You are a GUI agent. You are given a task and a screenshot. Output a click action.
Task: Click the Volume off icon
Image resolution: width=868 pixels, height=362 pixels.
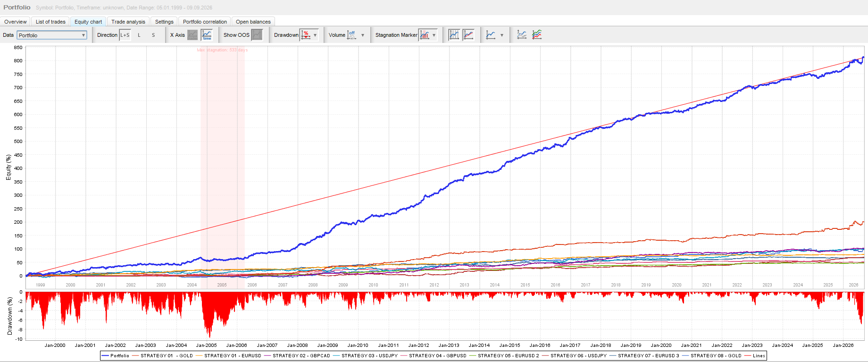[352, 35]
